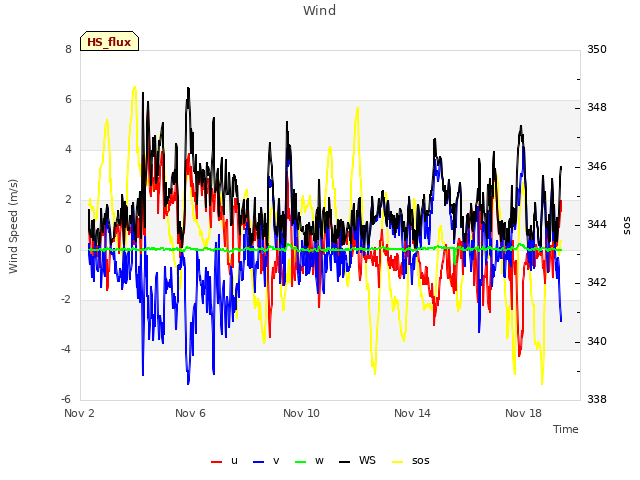The height and width of the screenshot is (480, 640).
Task: Click the left axis value -4
Action: [x=66, y=349]
